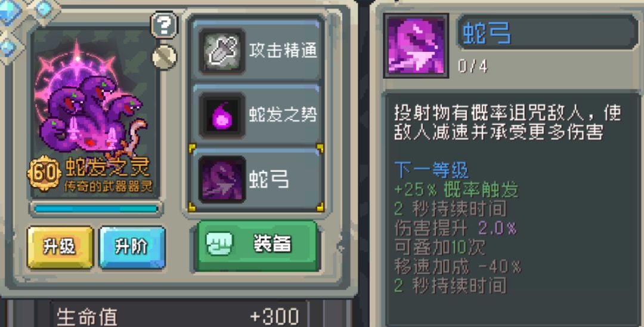Select the 攻击精通 sword skill icon
Screen dimensions: 644x327
click(222, 51)
